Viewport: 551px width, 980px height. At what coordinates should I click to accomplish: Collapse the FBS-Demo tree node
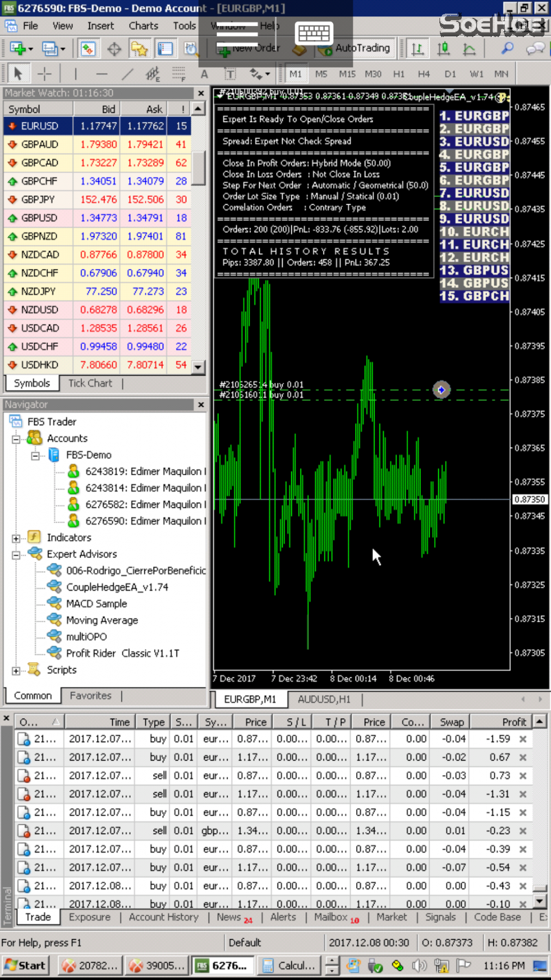35,456
